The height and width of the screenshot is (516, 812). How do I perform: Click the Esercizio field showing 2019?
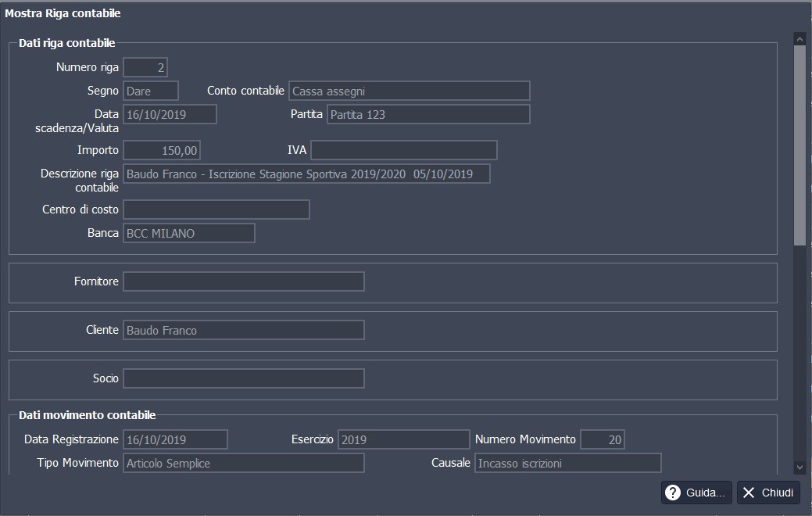(x=403, y=439)
